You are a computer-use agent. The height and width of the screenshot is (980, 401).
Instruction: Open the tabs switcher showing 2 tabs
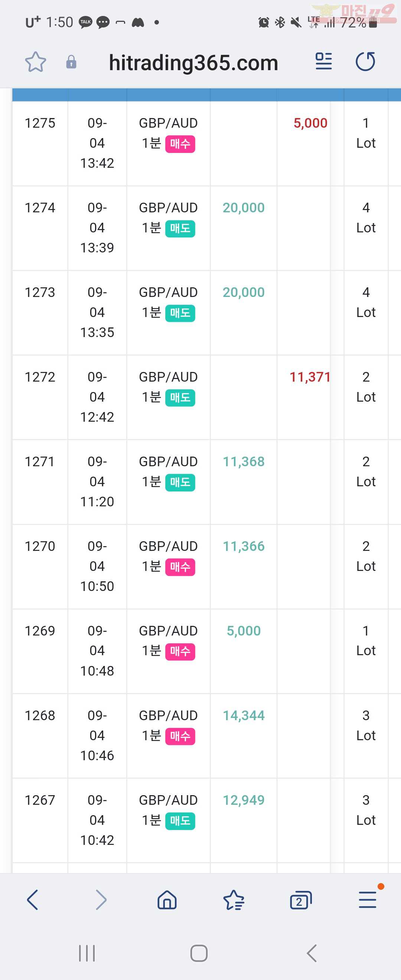[300, 900]
